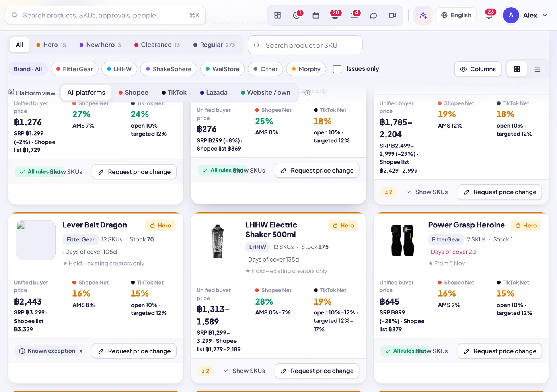Toggle the Other brand filter
This screenshot has width=557, height=392.
coord(265,69)
